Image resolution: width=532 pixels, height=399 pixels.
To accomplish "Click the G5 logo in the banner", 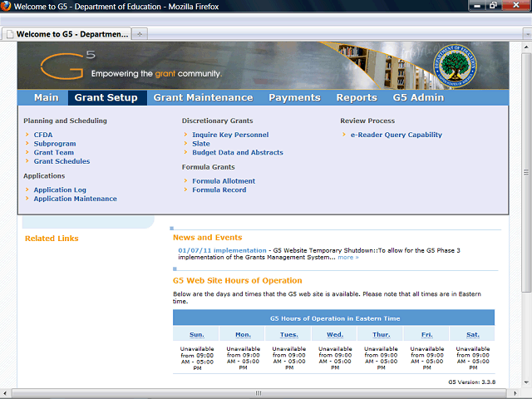I will (67, 66).
